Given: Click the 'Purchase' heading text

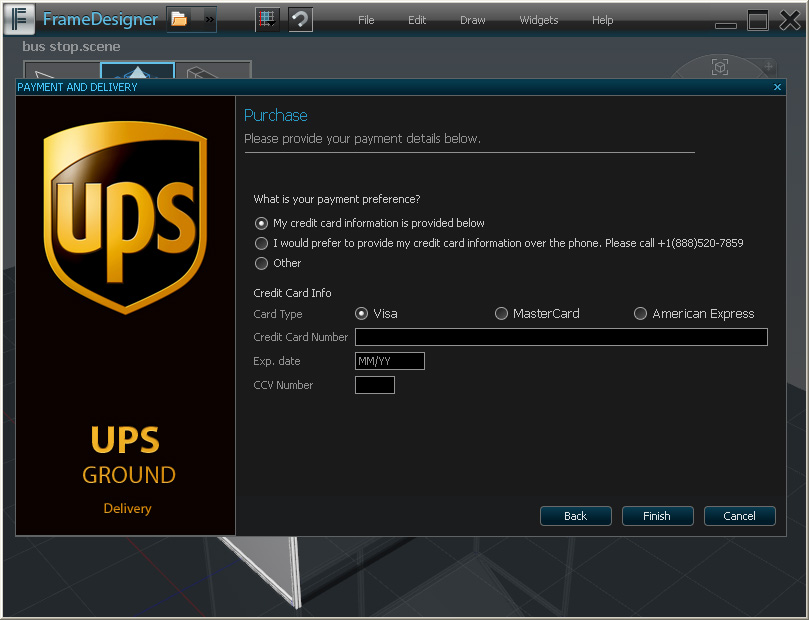Looking at the screenshot, I should tap(276, 116).
